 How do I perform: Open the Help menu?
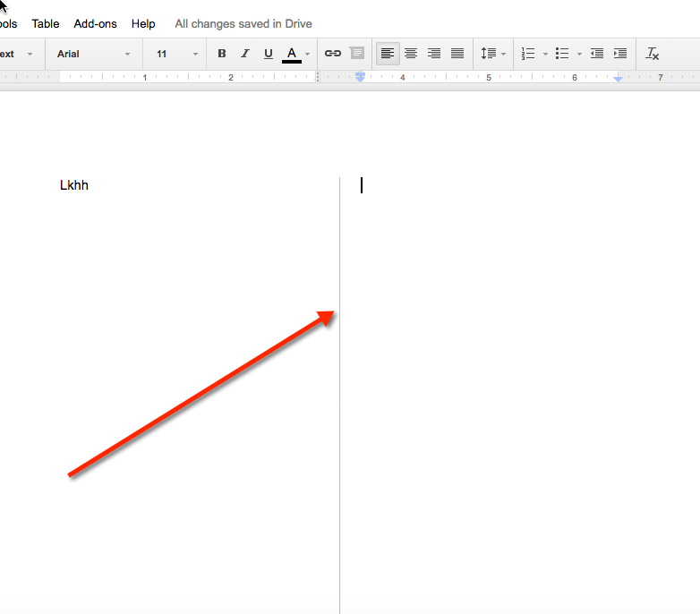tap(143, 23)
